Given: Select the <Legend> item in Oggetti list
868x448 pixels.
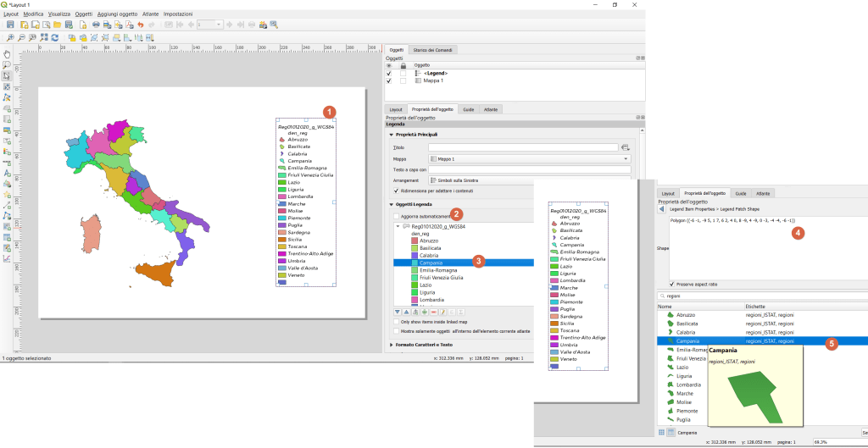Looking at the screenshot, I should coord(436,73).
